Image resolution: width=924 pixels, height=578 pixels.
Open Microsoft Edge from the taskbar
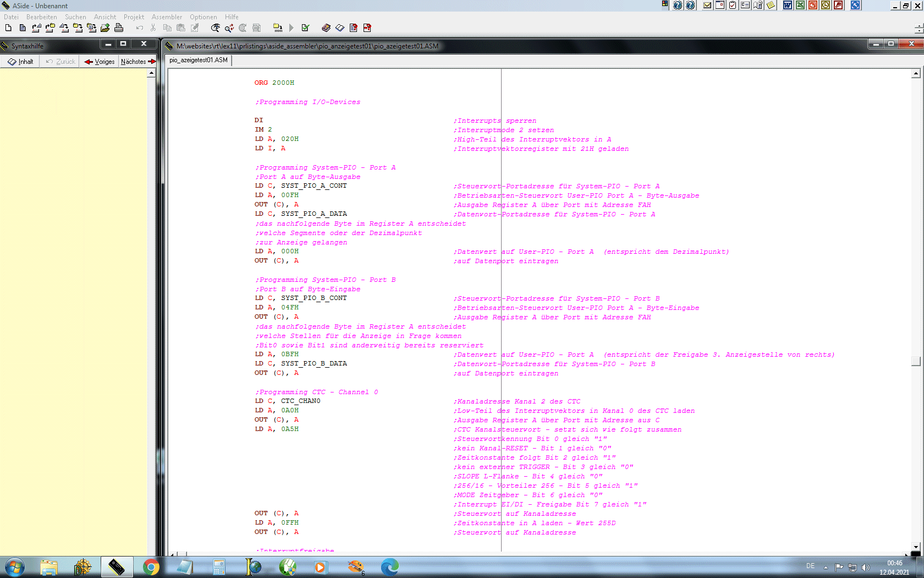pos(389,567)
